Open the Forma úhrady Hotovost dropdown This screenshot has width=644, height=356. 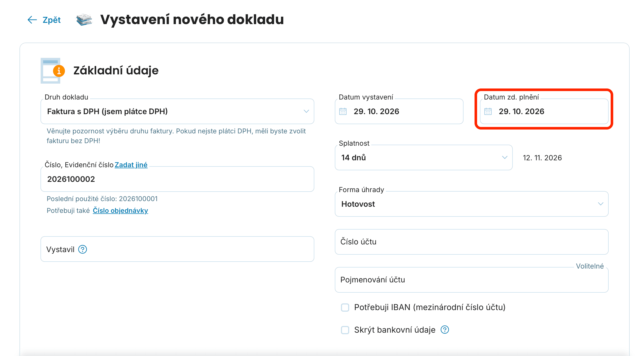click(471, 204)
